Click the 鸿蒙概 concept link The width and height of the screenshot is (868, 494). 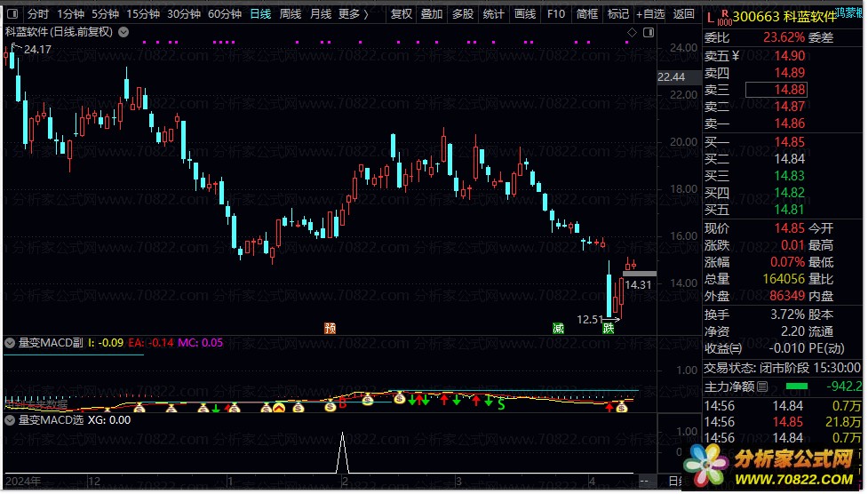(849, 12)
